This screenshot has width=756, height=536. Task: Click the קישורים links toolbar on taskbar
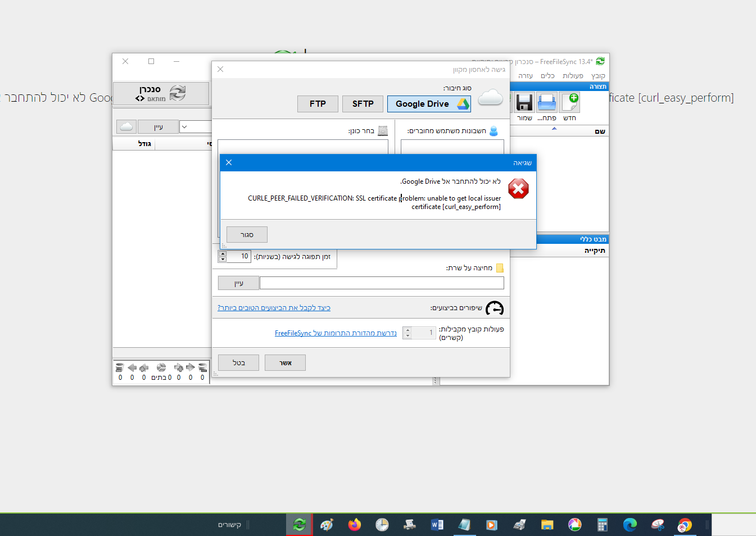pos(229,525)
